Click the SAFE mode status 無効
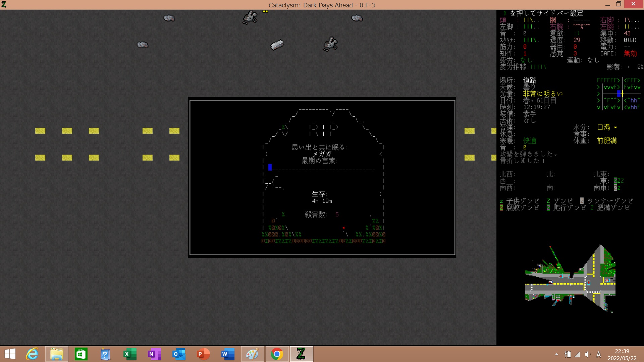Image resolution: width=644 pixels, height=362 pixels. coord(630,53)
